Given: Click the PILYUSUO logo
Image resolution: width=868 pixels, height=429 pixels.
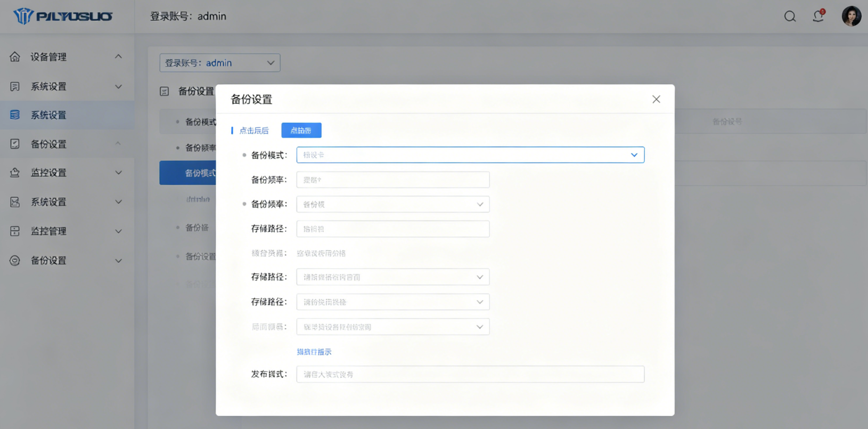Looking at the screenshot, I should [x=63, y=16].
